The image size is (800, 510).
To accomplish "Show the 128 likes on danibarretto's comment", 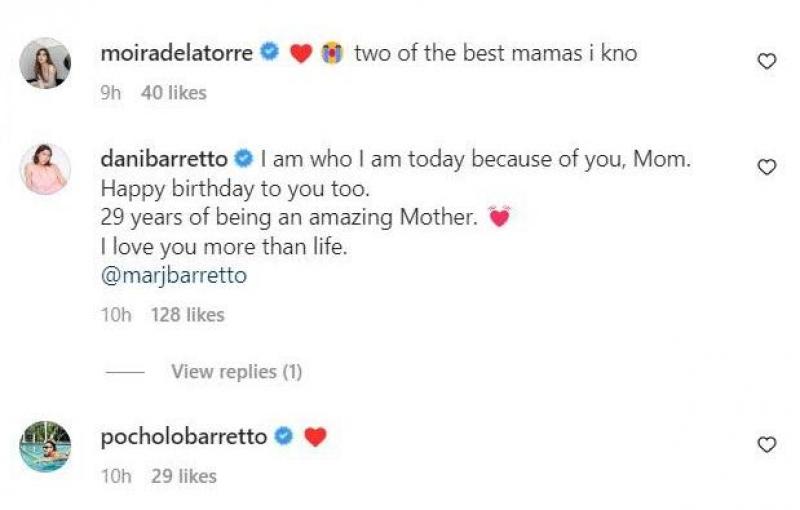I will coord(187,315).
